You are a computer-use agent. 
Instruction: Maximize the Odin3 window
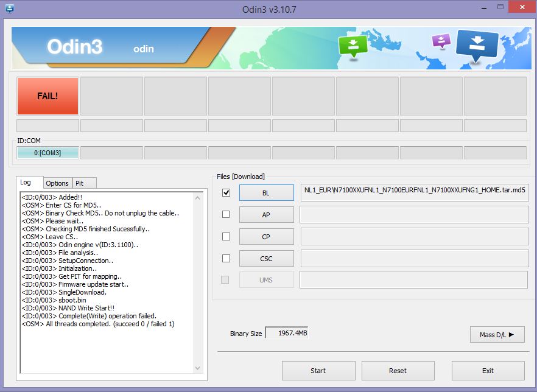tap(500, 7)
